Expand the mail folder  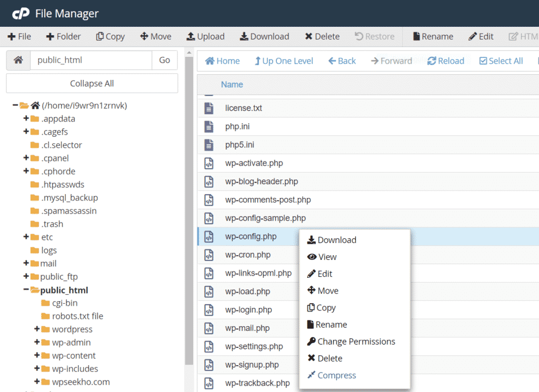click(26, 263)
